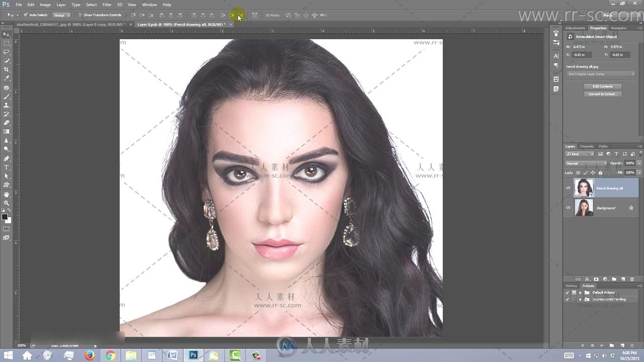644x362 pixels.
Task: Open the Move tool preset picker arrow
Action: tap(17, 15)
